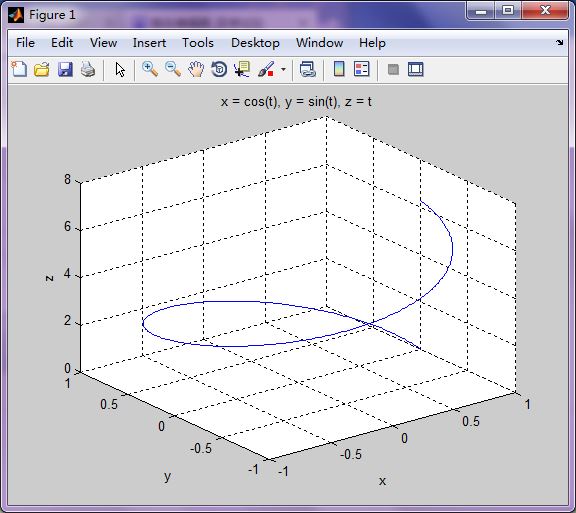Select the Zoom In magnifier tool

150,69
